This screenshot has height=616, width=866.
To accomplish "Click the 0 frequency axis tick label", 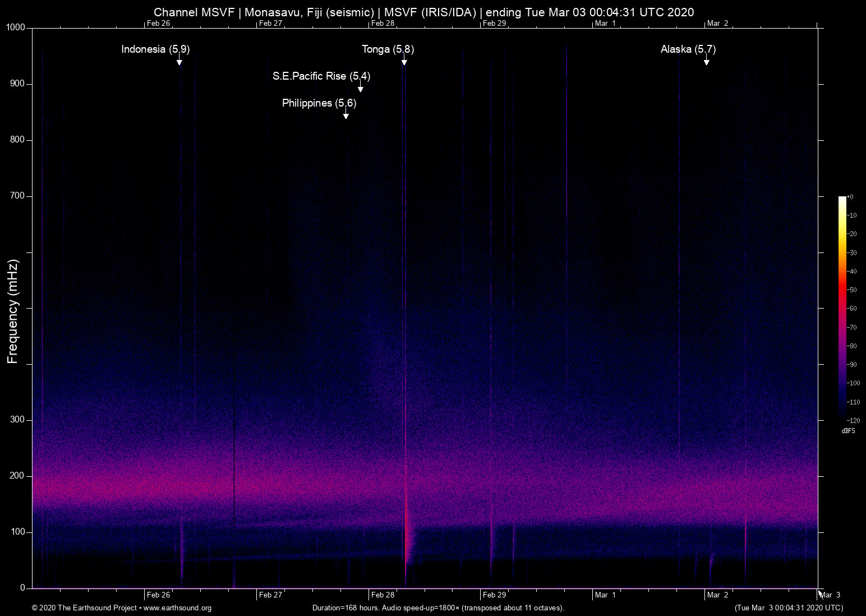I will click(x=23, y=588).
